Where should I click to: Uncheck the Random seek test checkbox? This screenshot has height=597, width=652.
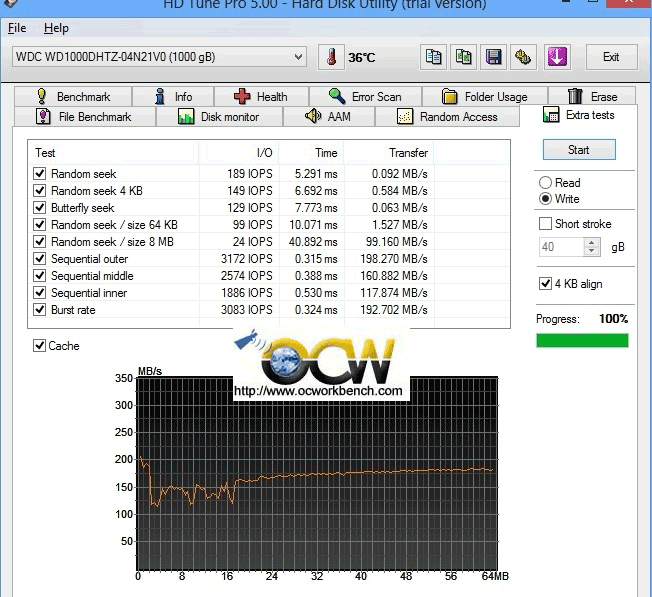40,173
